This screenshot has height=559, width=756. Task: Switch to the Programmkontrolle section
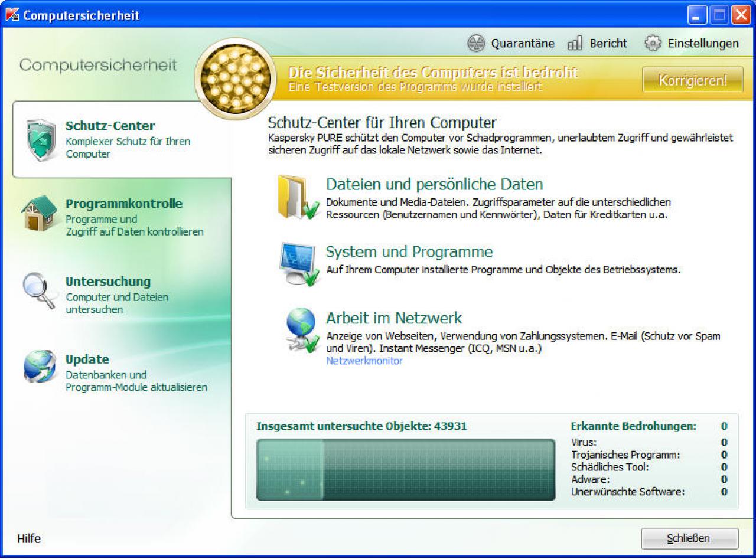click(122, 216)
